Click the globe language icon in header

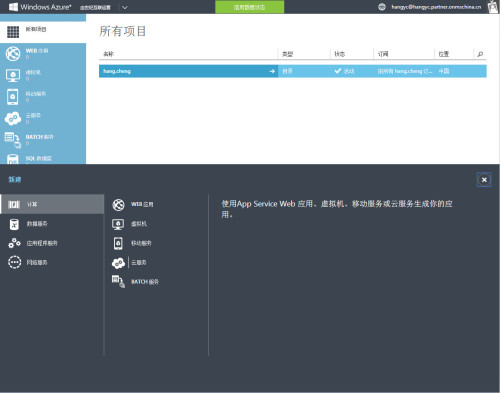[x=382, y=7]
